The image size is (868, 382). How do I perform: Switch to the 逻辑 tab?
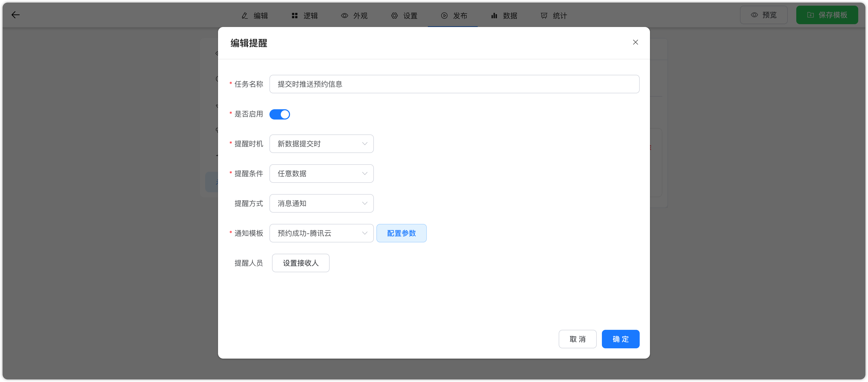pos(305,15)
